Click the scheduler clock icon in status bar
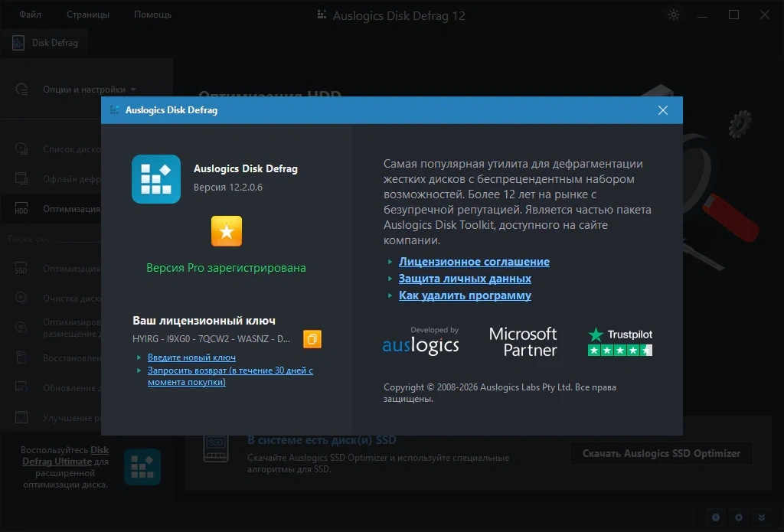This screenshot has height=532, width=784. point(716,517)
